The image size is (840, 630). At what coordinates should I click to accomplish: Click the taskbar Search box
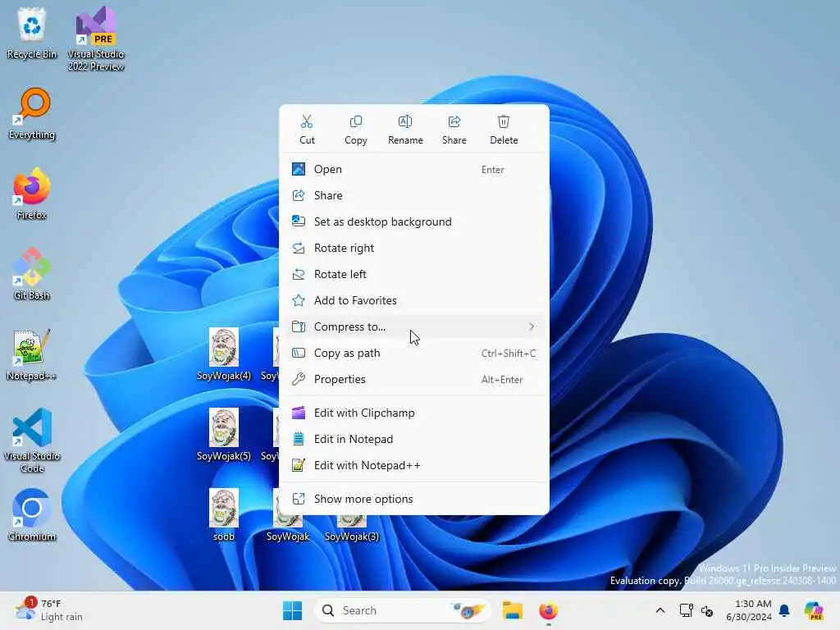coord(402,610)
